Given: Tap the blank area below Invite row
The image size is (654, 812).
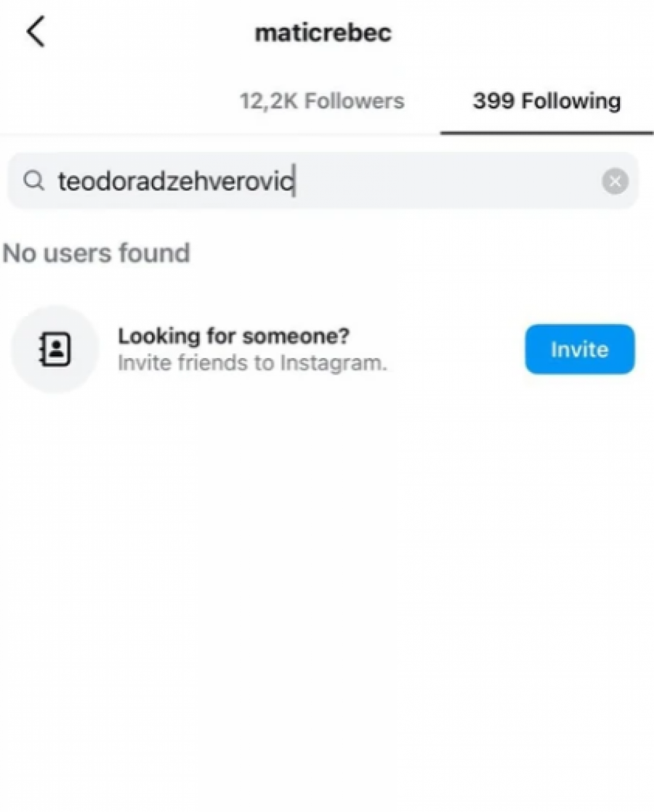Looking at the screenshot, I should click(327, 581).
